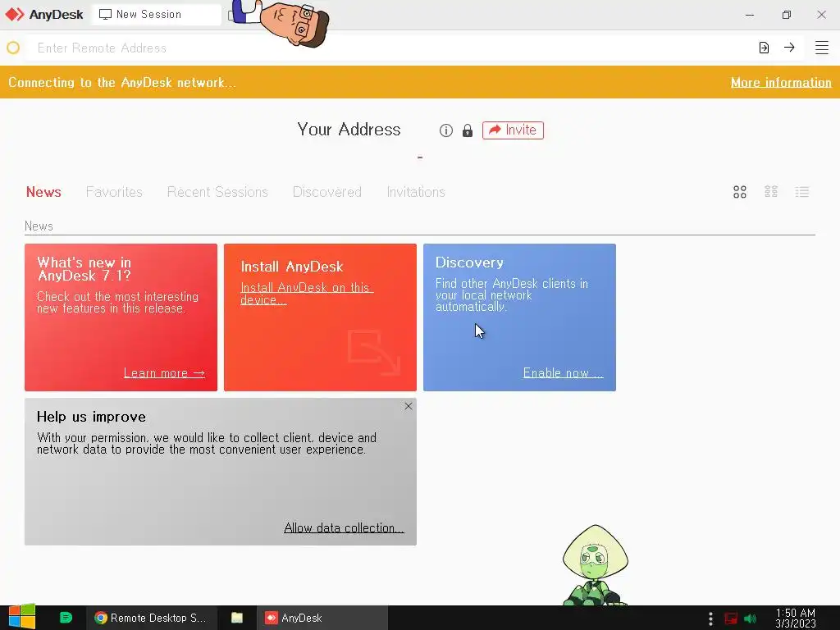Select list view icon

click(x=802, y=192)
